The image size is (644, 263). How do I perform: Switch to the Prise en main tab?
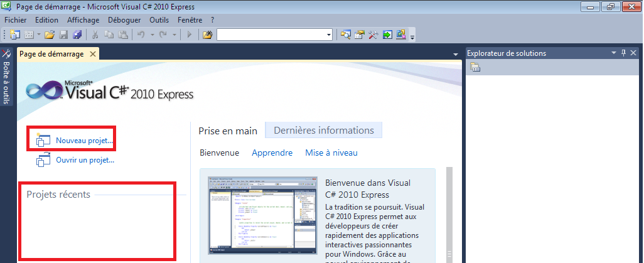pyautogui.click(x=228, y=131)
